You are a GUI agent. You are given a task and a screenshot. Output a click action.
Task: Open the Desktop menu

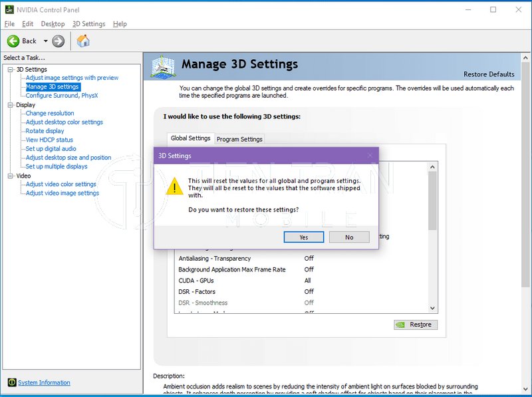point(53,24)
